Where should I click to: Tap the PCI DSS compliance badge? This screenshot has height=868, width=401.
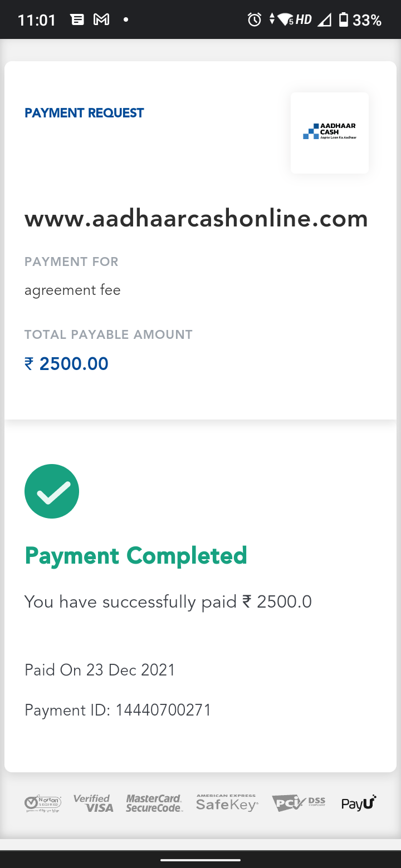click(x=299, y=803)
